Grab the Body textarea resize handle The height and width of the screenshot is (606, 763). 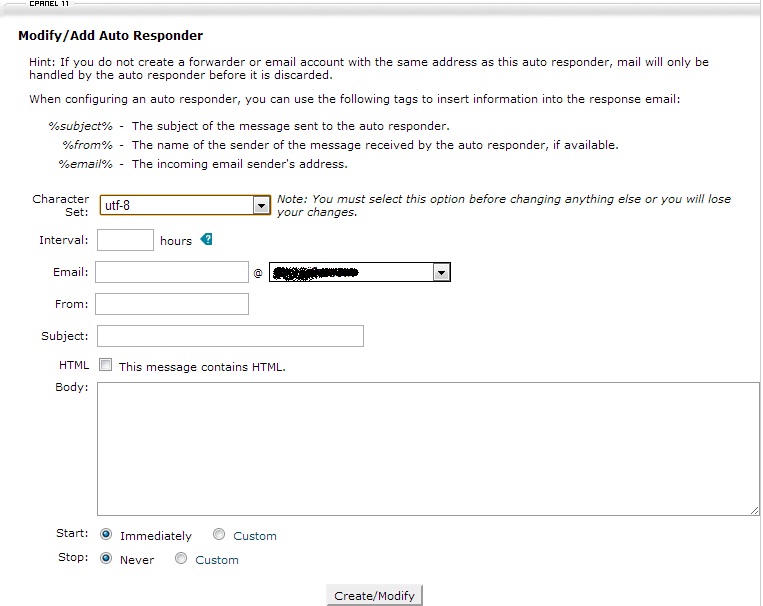pyautogui.click(x=754, y=510)
